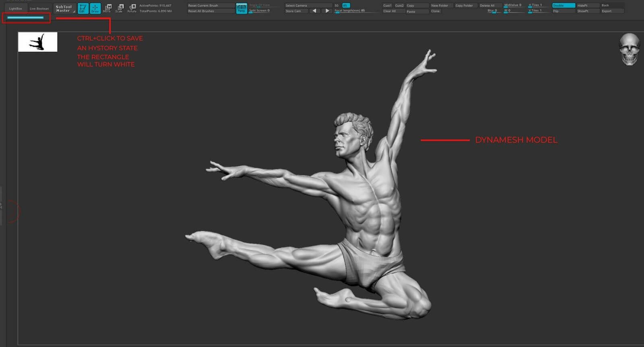Image resolution: width=644 pixels, height=347 pixels.
Task: Open the Select Camera list
Action: (308, 6)
